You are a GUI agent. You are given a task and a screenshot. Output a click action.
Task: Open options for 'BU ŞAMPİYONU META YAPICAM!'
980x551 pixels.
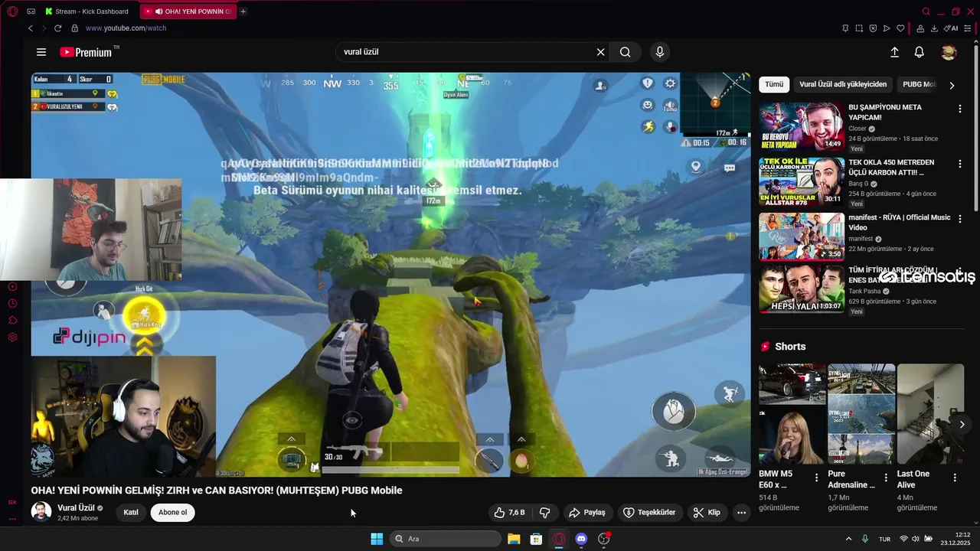coord(960,109)
